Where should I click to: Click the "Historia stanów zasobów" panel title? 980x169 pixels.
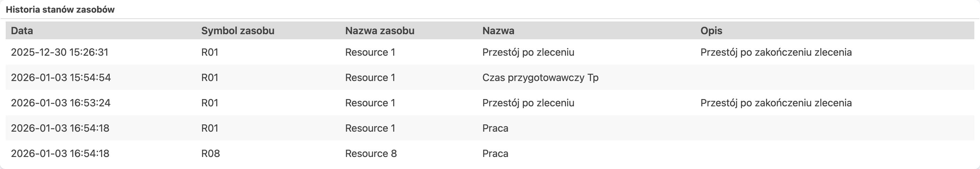(x=60, y=10)
